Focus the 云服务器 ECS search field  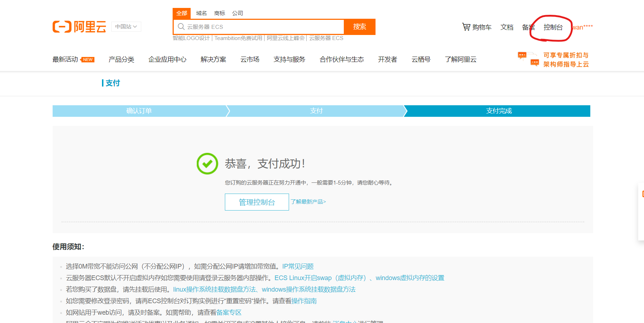pyautogui.click(x=259, y=27)
